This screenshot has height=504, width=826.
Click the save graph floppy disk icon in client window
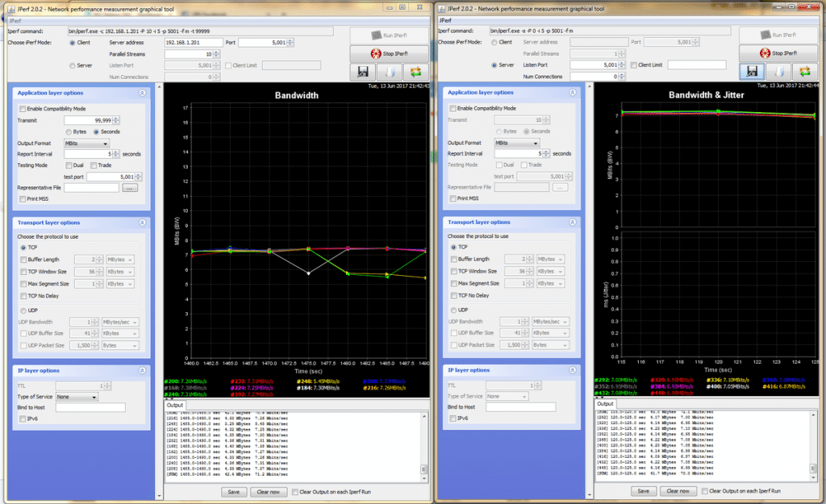click(362, 71)
